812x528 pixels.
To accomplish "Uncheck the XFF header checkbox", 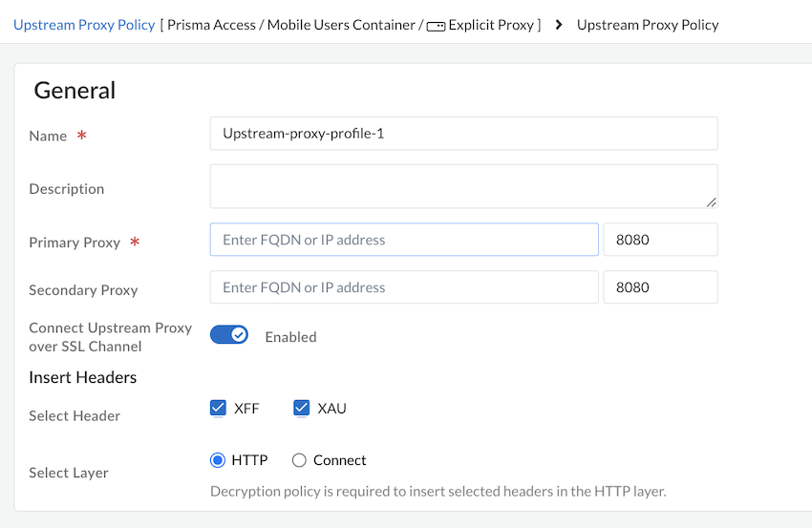I will 218,409.
